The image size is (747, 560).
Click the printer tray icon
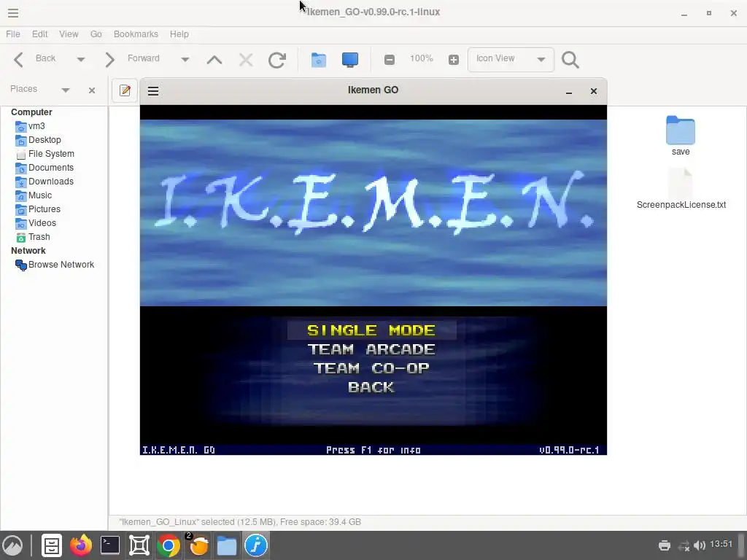pyautogui.click(x=664, y=545)
